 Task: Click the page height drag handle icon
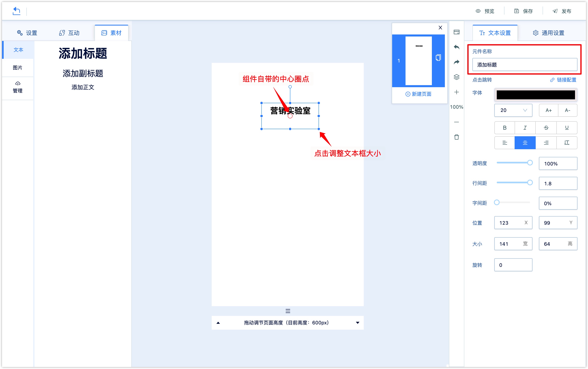(288, 311)
